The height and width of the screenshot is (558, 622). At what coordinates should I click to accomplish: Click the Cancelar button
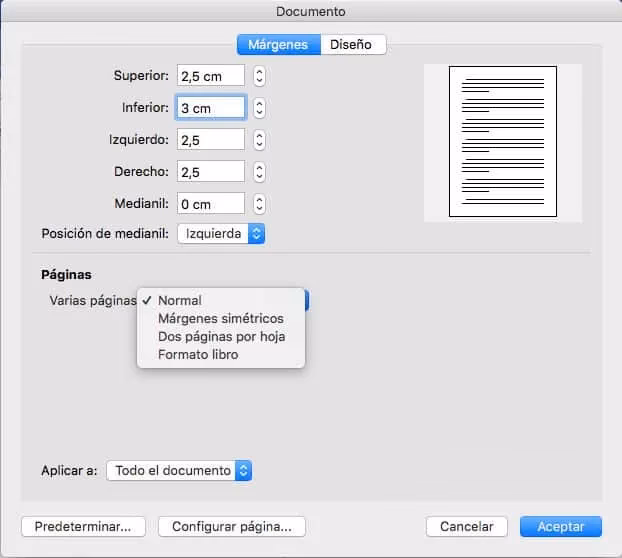tap(467, 526)
